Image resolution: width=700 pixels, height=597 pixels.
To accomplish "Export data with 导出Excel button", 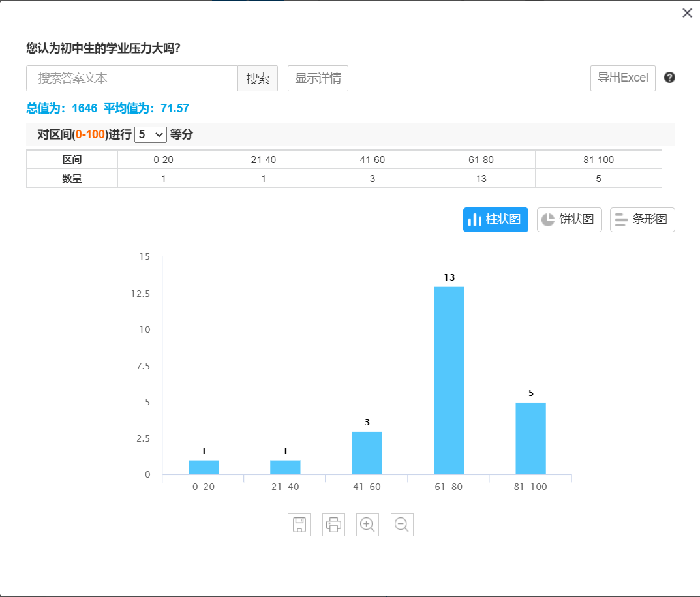I will pyautogui.click(x=622, y=78).
